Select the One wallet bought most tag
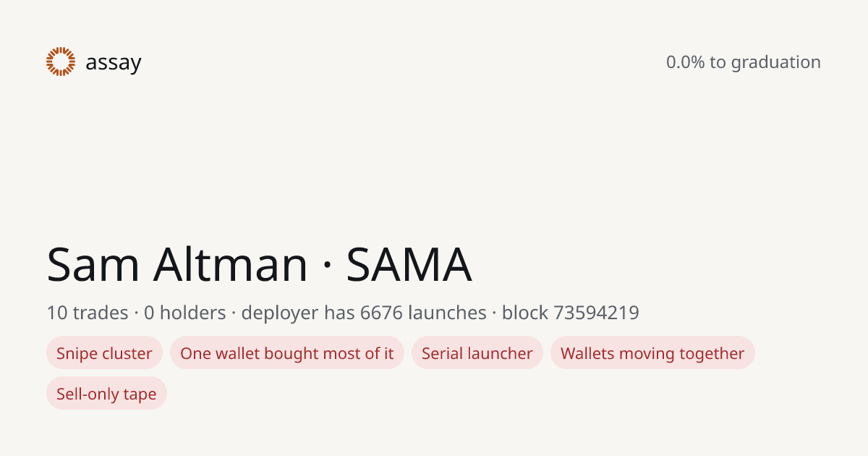868x456 pixels. click(287, 353)
